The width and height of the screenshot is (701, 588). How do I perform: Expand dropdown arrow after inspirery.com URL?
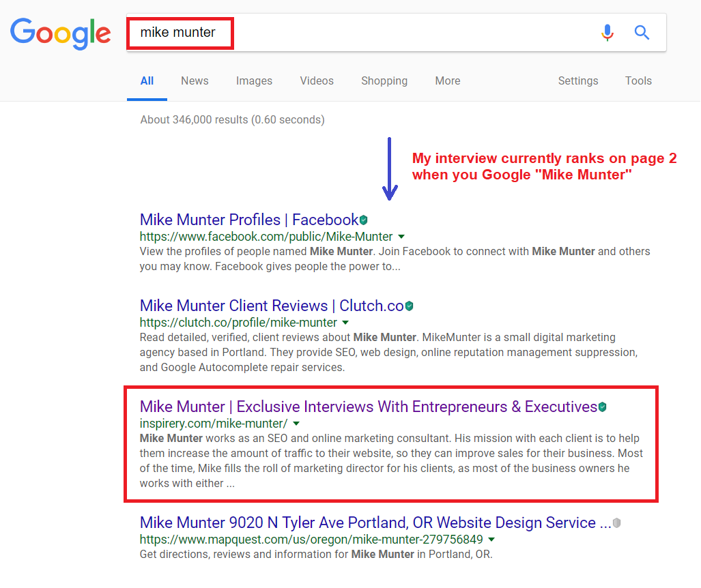[x=296, y=424]
